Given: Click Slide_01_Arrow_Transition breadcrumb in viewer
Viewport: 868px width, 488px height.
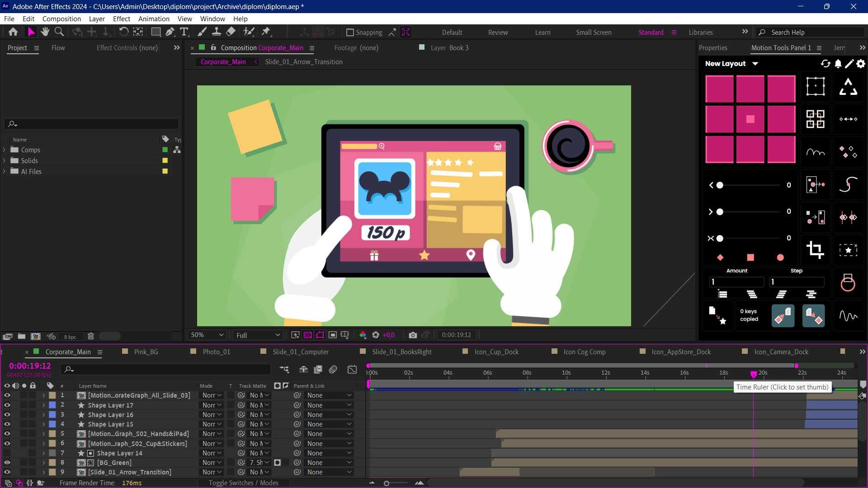Looking at the screenshot, I should [x=303, y=62].
